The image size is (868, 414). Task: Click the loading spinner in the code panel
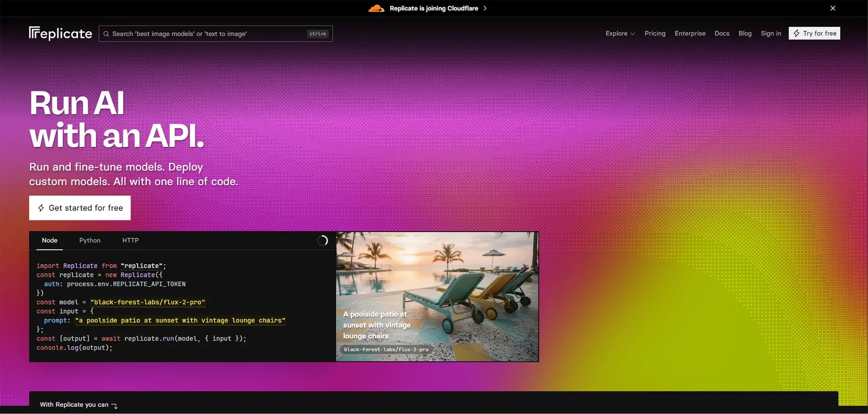click(323, 240)
